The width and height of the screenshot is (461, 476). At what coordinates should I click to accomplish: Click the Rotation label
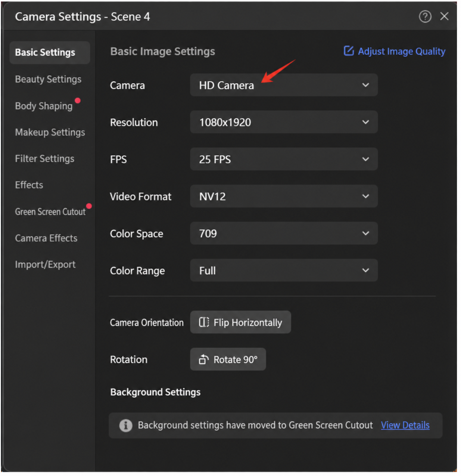pyautogui.click(x=129, y=359)
